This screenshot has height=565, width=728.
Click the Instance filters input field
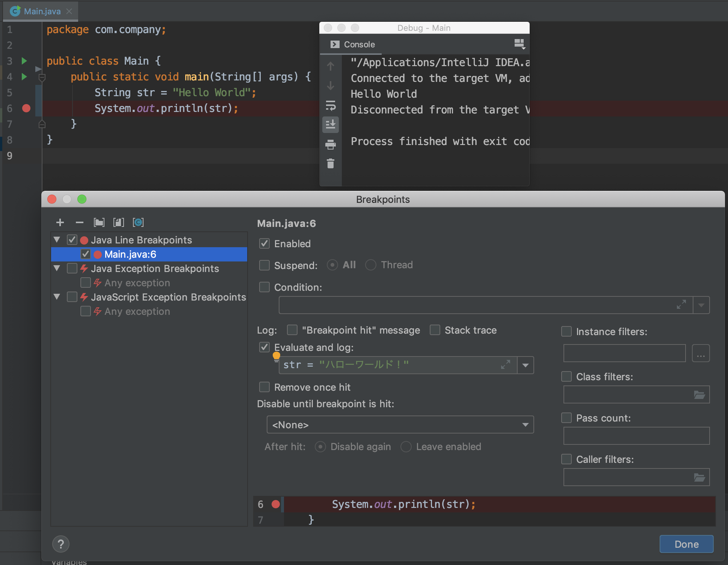(x=625, y=353)
